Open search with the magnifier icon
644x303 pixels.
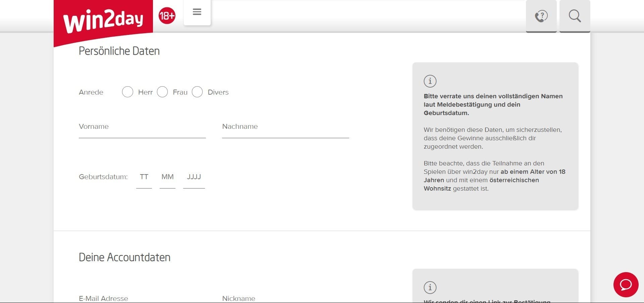[x=575, y=16]
